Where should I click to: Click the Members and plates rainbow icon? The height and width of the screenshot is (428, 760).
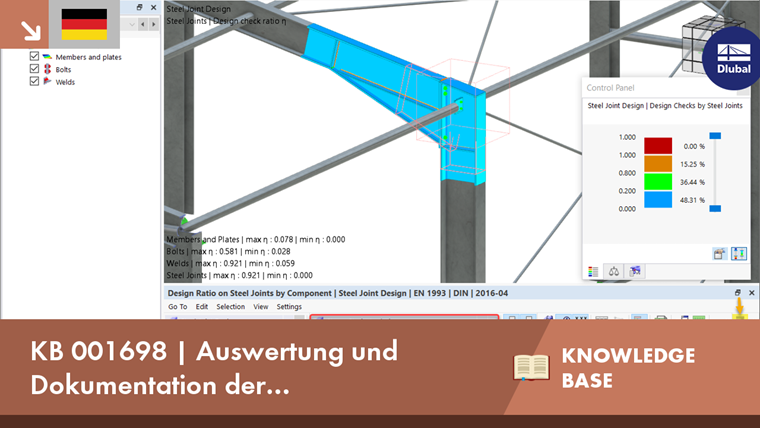click(x=47, y=57)
